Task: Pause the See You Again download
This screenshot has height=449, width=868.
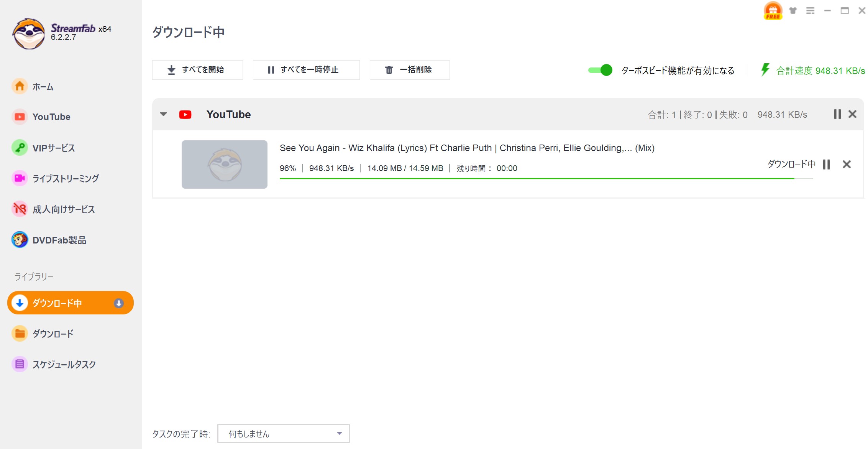Action: click(827, 164)
